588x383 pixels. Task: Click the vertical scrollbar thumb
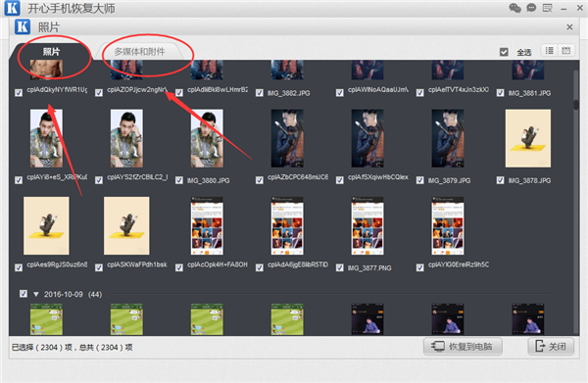(x=576, y=104)
